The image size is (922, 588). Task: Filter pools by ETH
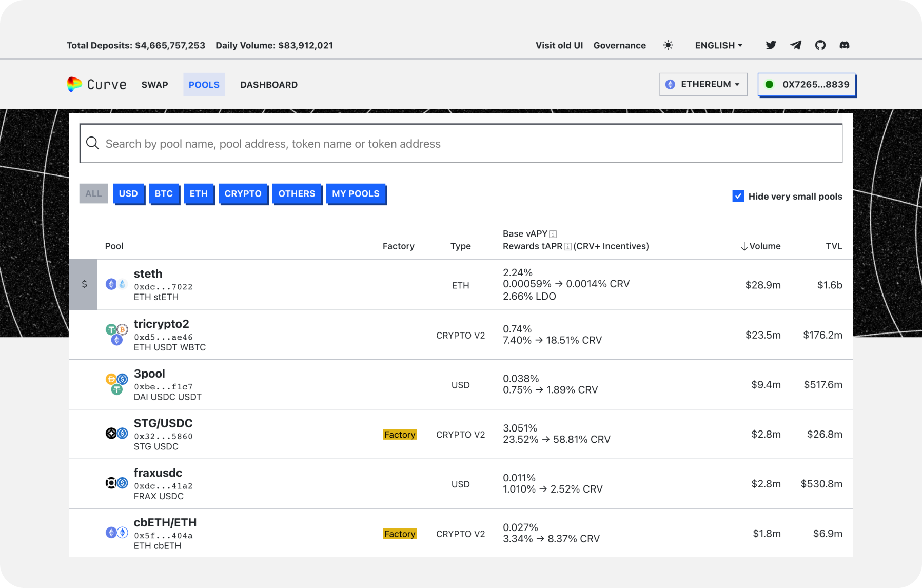199,193
